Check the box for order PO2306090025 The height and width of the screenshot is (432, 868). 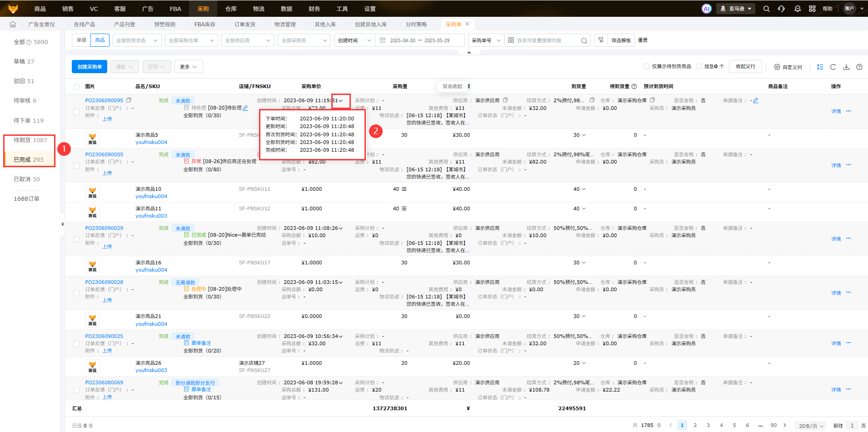76,343
